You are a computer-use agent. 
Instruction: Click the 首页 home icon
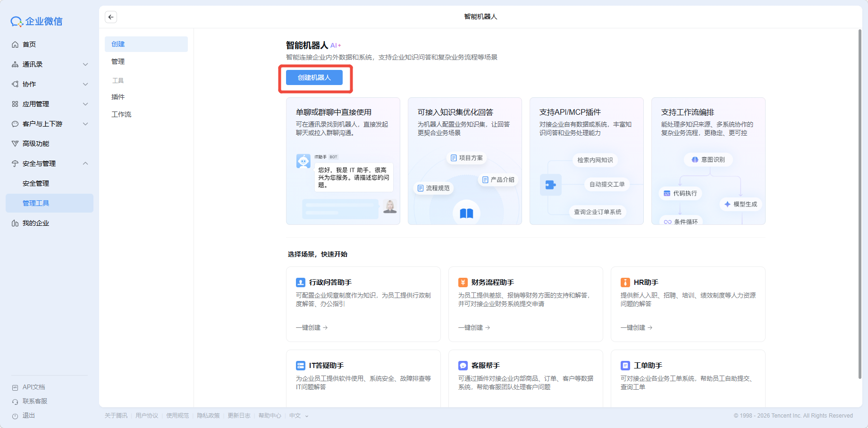coord(15,44)
